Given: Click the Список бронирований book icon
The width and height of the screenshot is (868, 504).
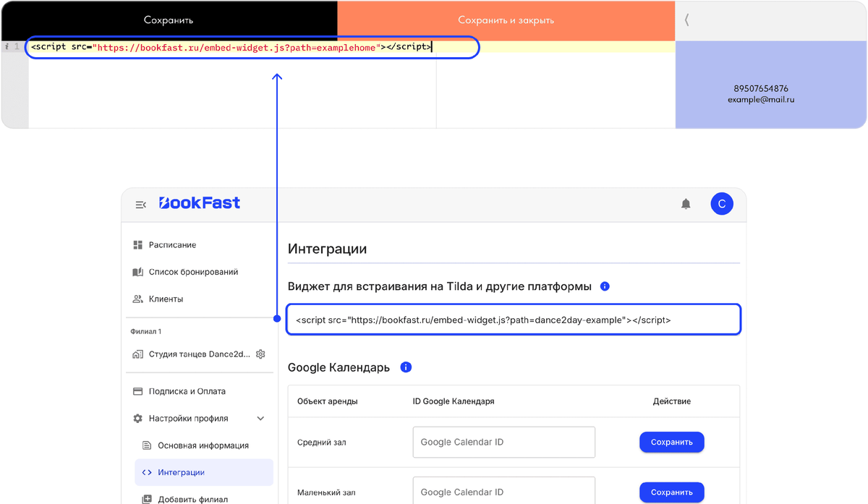Looking at the screenshot, I should [x=137, y=272].
